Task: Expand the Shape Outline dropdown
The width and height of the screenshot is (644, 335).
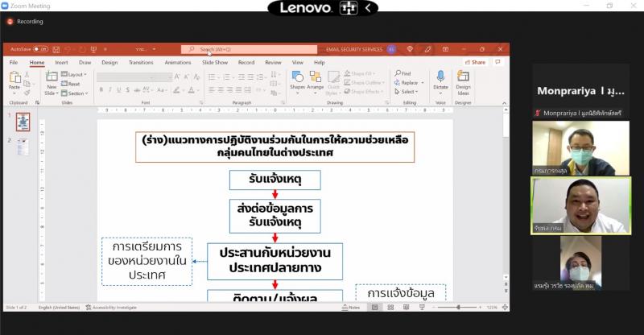Action: coord(363,83)
